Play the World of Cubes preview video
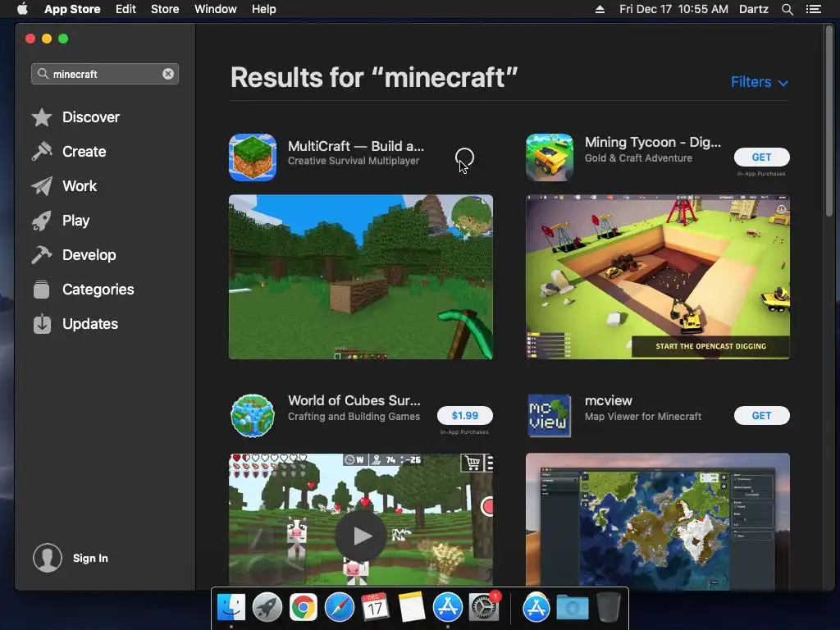 coord(361,535)
